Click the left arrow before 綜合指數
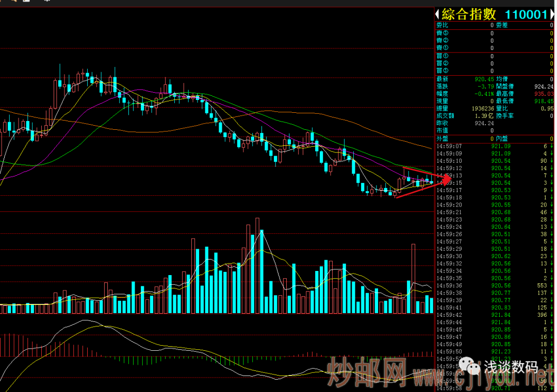The height and width of the screenshot is (392, 557). coord(437,14)
